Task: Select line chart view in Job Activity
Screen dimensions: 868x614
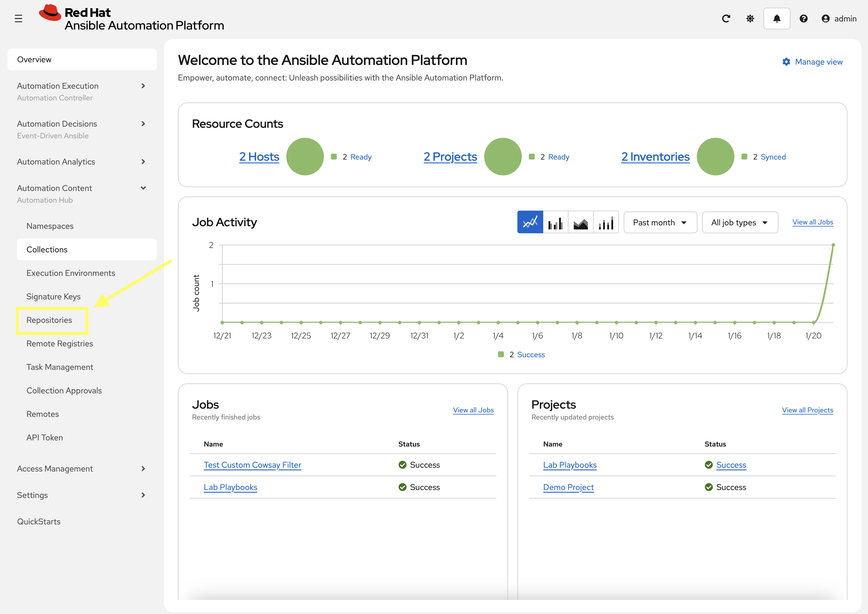Action: [530, 222]
